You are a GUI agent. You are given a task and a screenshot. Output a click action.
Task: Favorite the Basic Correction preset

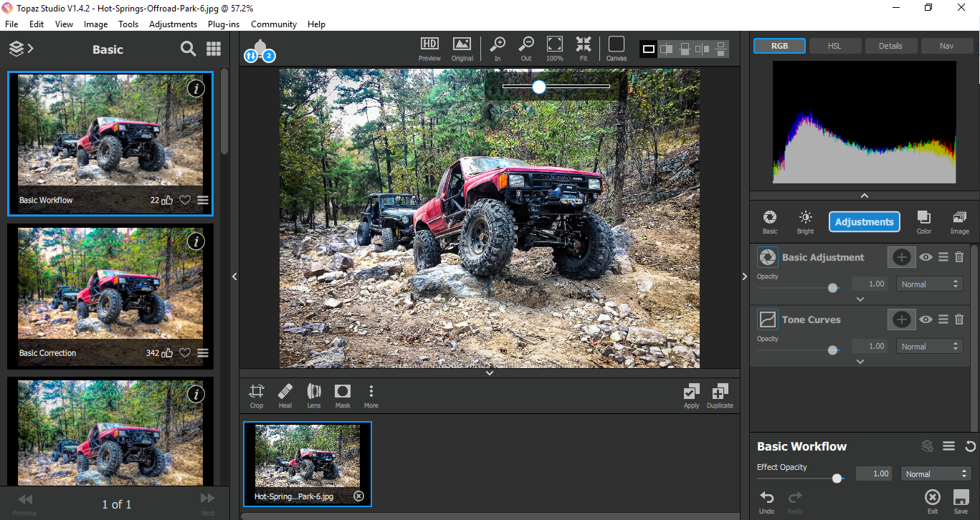pos(185,353)
